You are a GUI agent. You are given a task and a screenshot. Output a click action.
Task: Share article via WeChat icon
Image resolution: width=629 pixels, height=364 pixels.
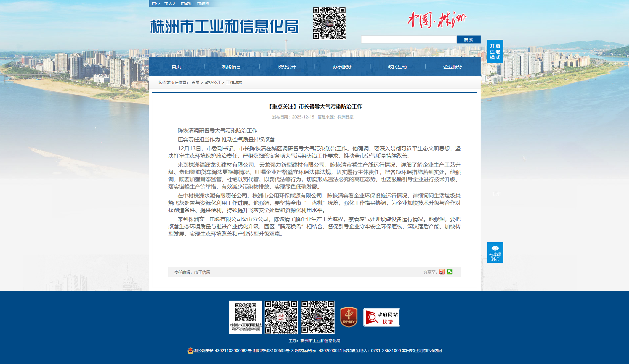[450, 272]
